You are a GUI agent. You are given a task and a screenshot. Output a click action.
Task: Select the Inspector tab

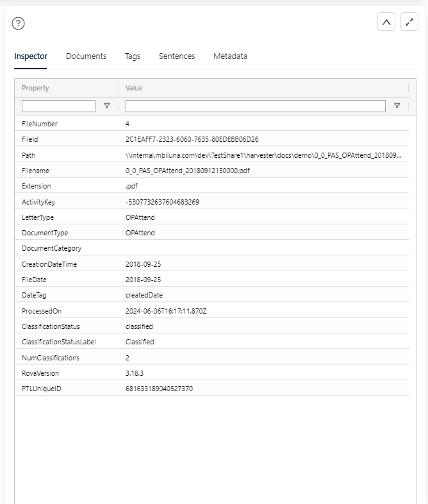coord(31,56)
